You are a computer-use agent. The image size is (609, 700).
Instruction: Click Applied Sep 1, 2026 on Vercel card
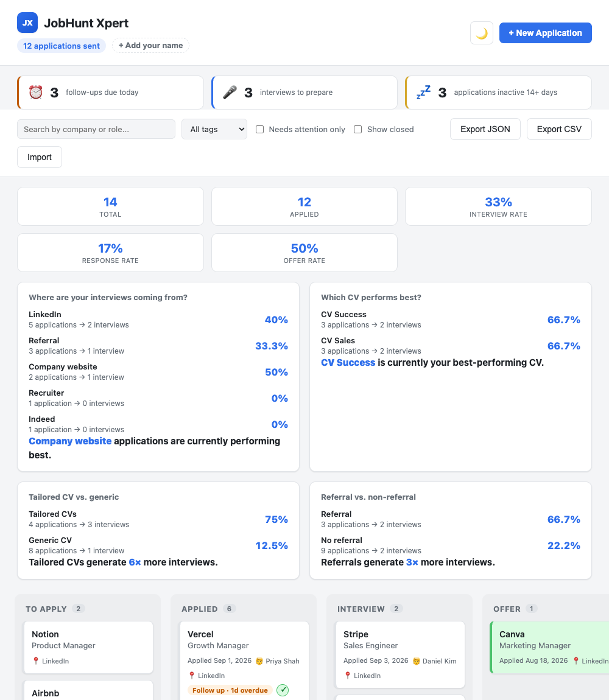point(219,660)
